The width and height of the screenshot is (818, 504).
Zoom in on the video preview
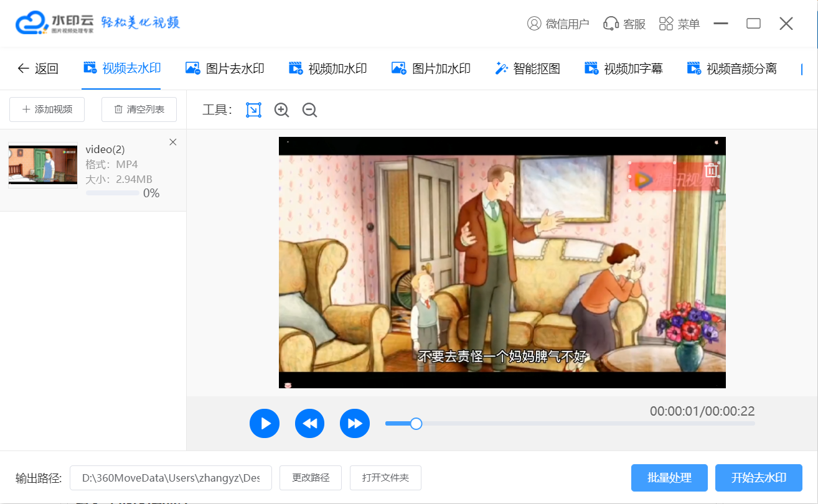point(282,110)
